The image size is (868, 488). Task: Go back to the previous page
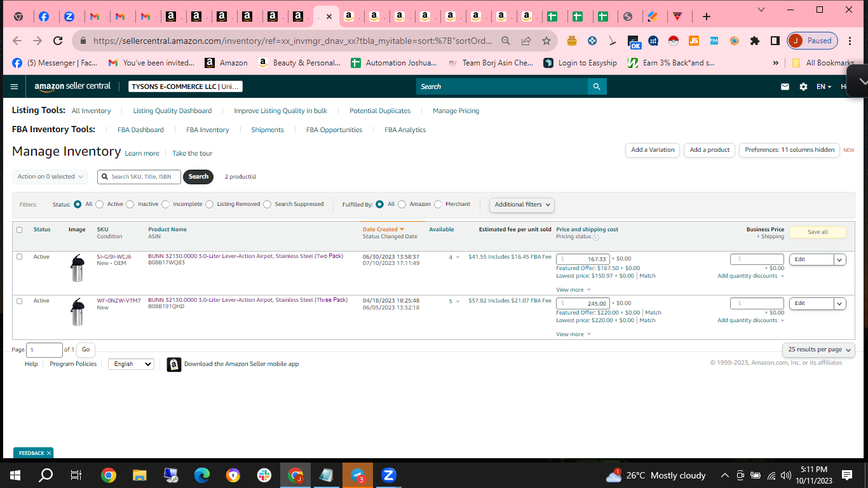coord(17,41)
